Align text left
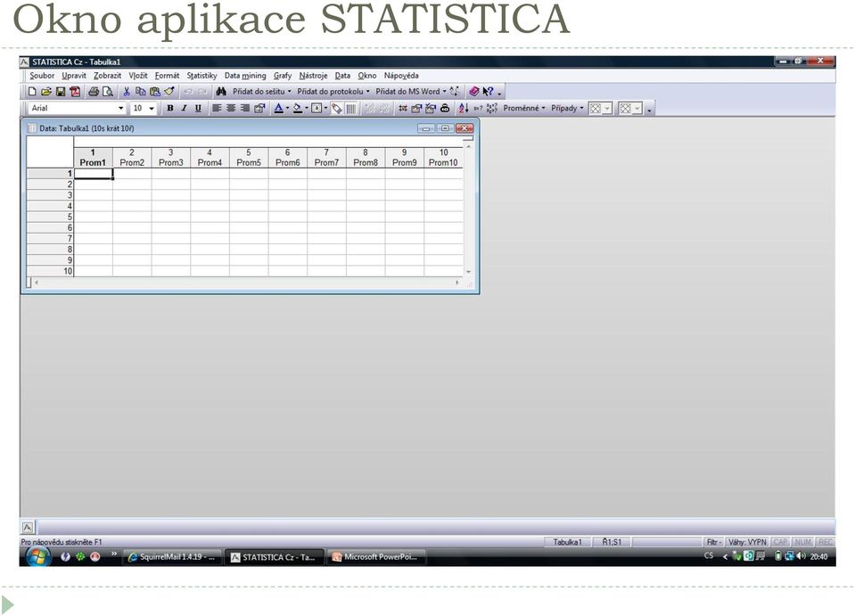 tap(217, 109)
